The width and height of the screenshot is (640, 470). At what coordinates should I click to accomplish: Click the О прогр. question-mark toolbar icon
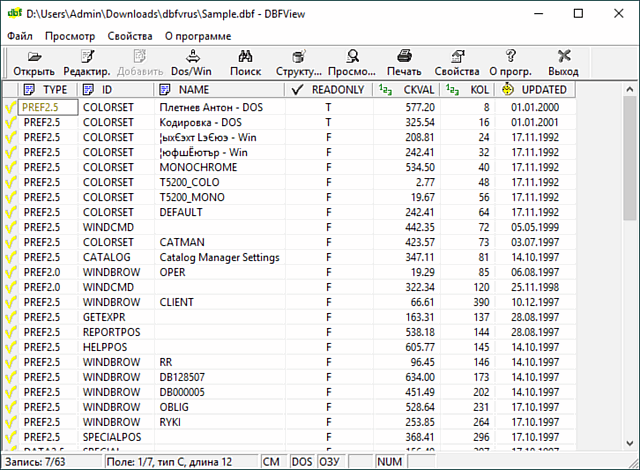(510, 57)
